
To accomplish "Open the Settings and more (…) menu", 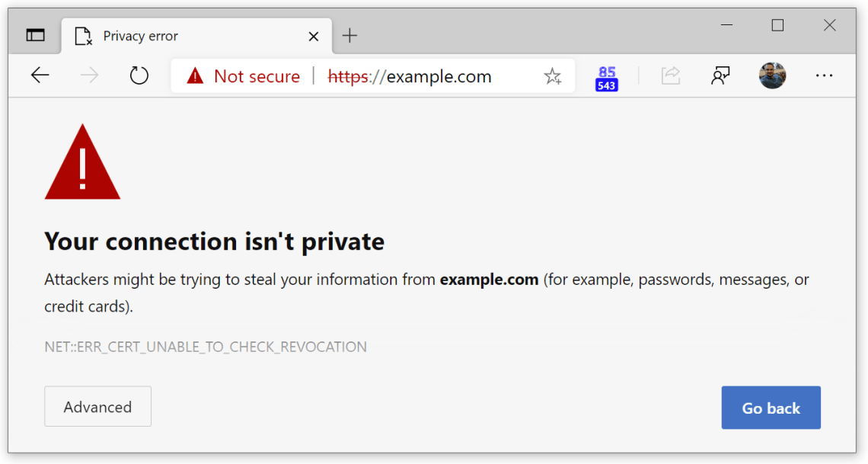I will pyautogui.click(x=824, y=75).
